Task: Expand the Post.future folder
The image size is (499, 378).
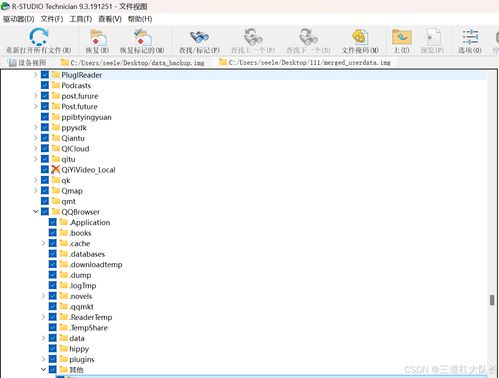Action: (36, 106)
